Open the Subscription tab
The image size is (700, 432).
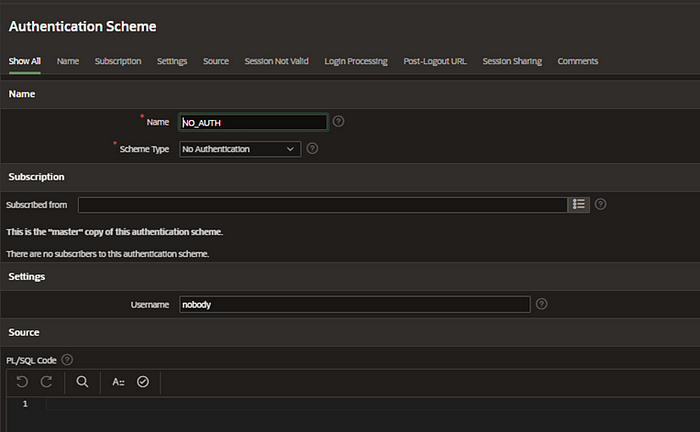point(118,61)
